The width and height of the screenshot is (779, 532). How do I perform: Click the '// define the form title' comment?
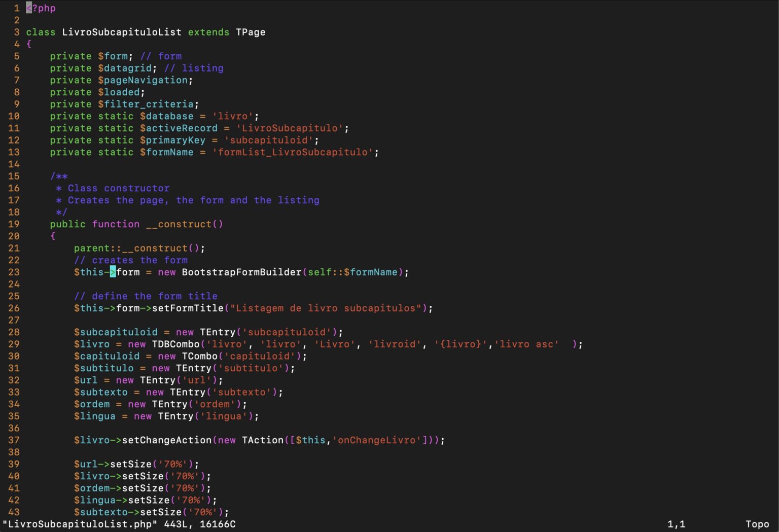(x=146, y=296)
